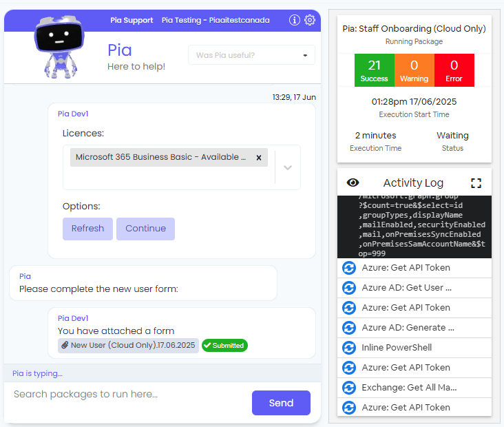
Task: Click the 'Pia is typing...' indicator
Action: tap(37, 373)
